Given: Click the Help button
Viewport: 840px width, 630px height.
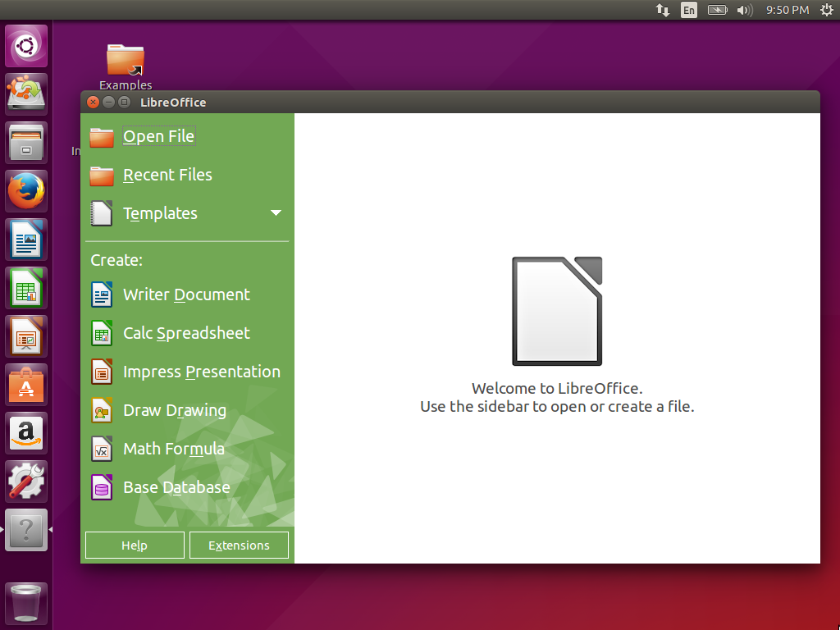Looking at the screenshot, I should click(135, 546).
